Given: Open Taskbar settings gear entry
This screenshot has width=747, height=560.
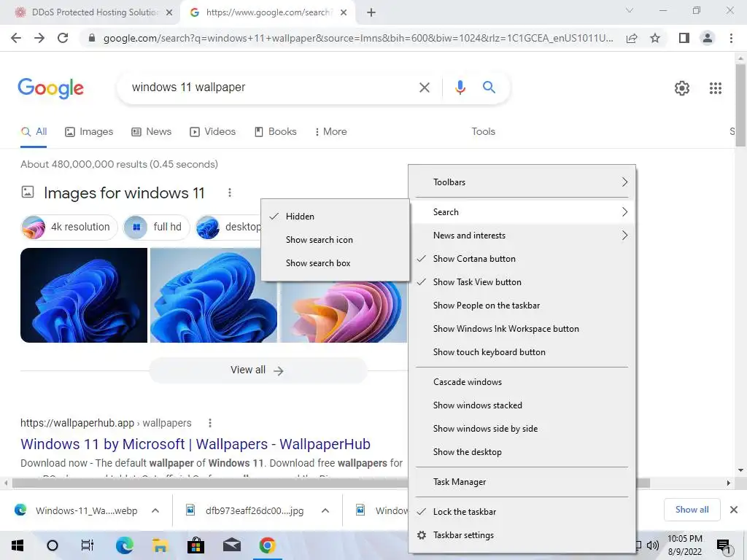Looking at the screenshot, I should pos(522,535).
